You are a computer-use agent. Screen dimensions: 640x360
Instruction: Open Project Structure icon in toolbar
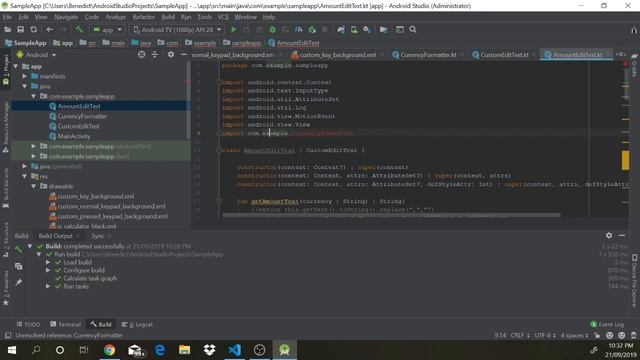pos(383,29)
